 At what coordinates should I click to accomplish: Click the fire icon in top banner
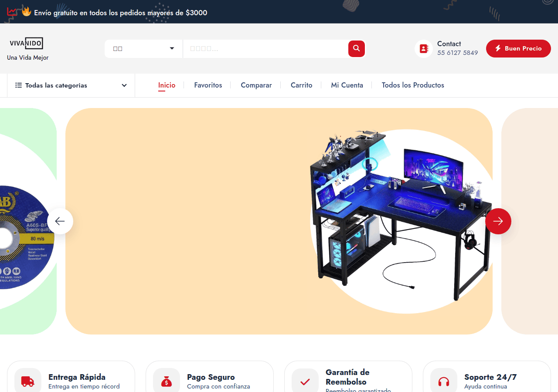27,12
